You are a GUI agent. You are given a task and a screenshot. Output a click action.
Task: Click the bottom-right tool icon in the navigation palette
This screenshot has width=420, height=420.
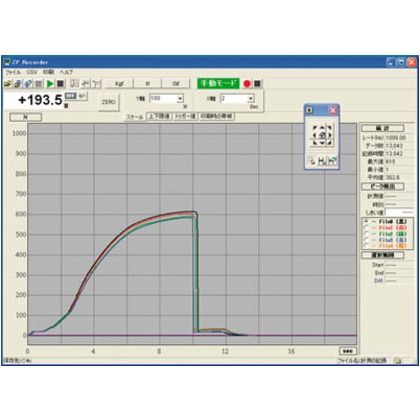click(332, 161)
